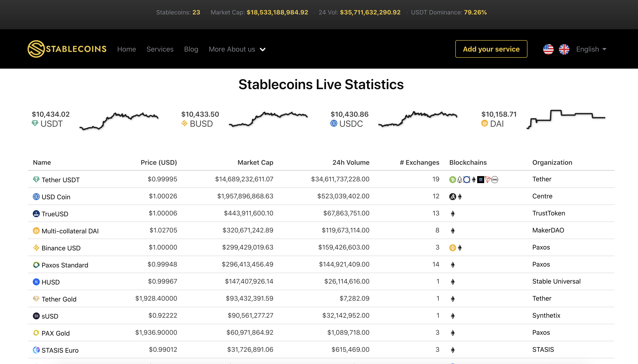Click the DAI price sparkline chart
Image resolution: width=638 pixels, height=364 pixels.
tap(566, 119)
